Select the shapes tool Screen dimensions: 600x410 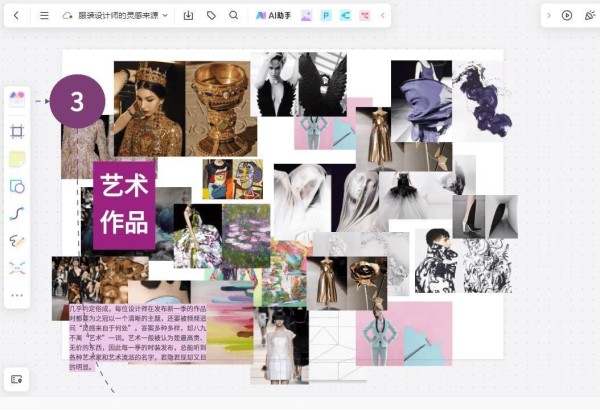(17, 186)
